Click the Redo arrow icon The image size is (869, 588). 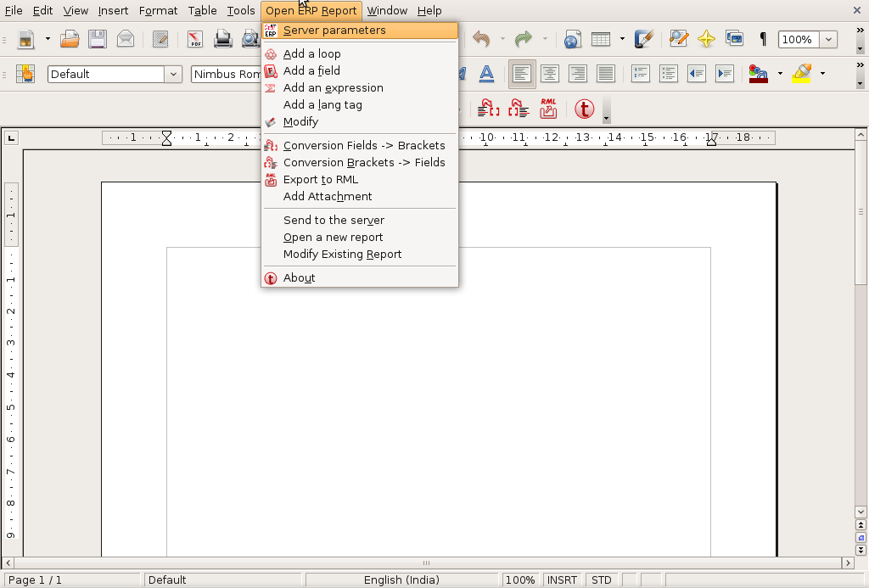523,39
